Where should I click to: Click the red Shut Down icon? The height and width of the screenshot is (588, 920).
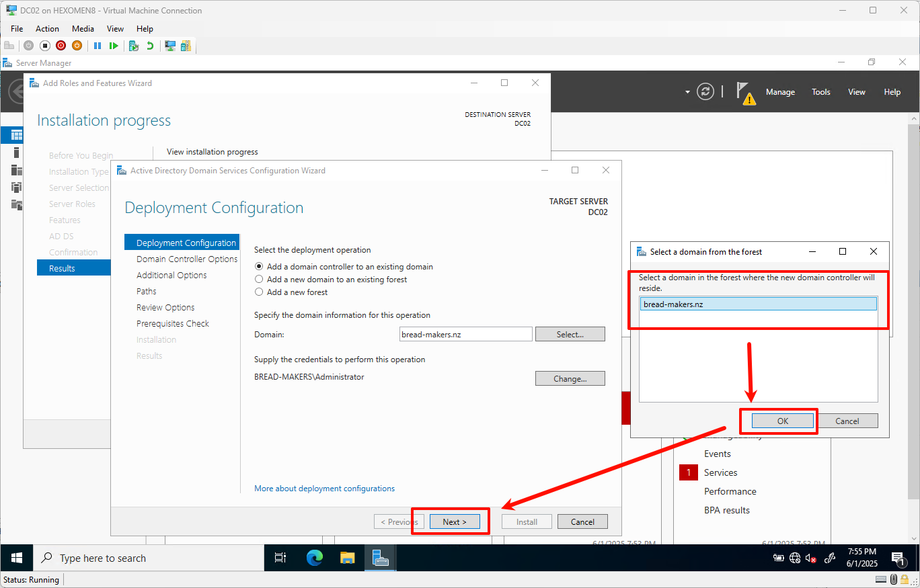pos(61,46)
